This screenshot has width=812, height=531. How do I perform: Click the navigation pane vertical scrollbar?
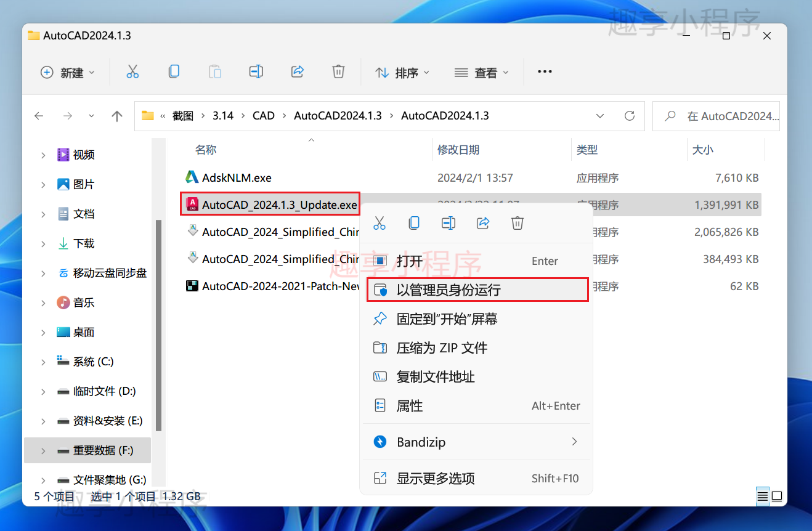pos(159,325)
